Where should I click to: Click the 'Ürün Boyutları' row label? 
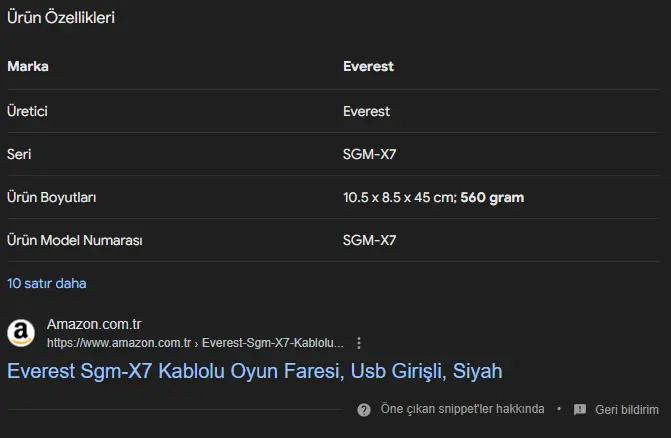pyautogui.click(x=51, y=197)
